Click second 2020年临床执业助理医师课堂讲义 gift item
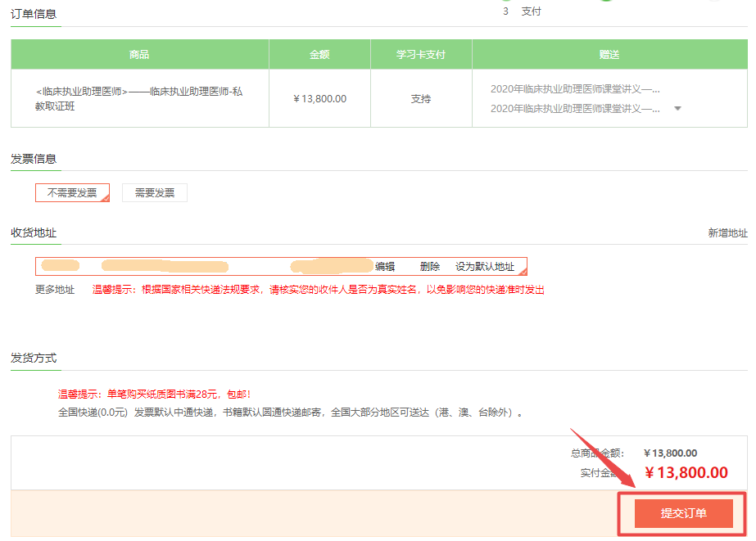Image resolution: width=756 pixels, height=541 pixels. point(575,109)
